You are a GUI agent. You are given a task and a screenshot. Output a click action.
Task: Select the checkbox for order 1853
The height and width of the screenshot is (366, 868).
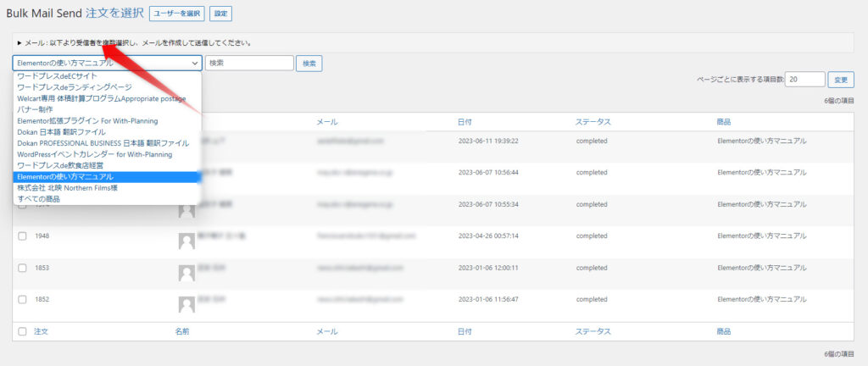[x=22, y=268]
